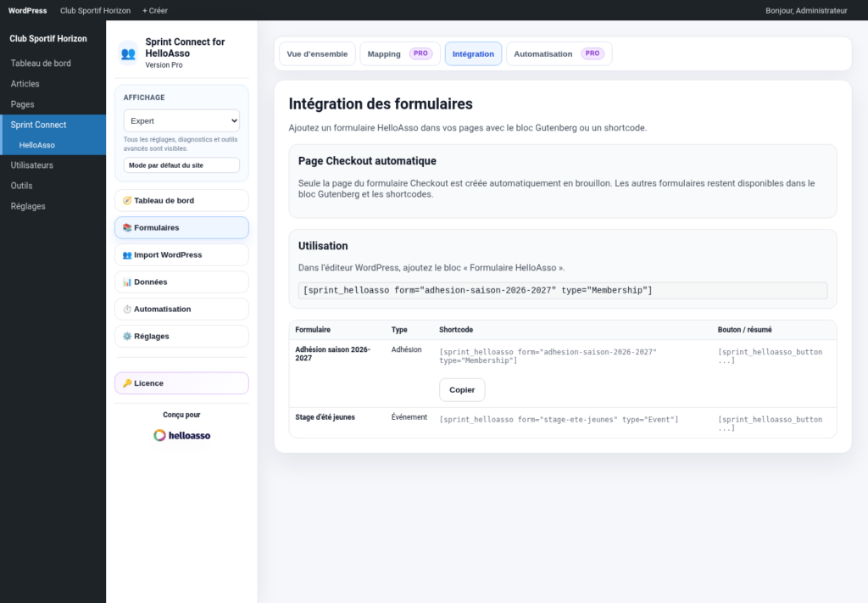868x603 pixels.
Task: Open the Utilisateurs menu
Action: pyautogui.click(x=53, y=165)
